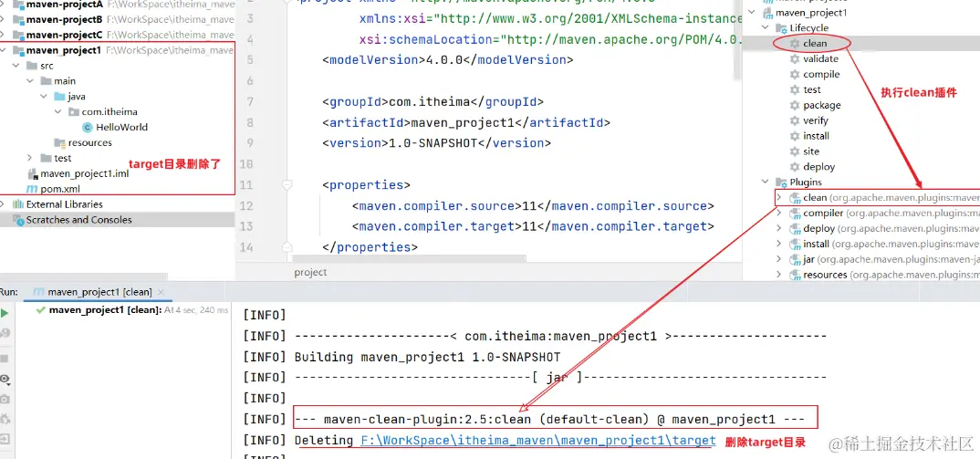This screenshot has height=459, width=980.
Task: Collapse the com.itheima package
Action: tap(57, 112)
